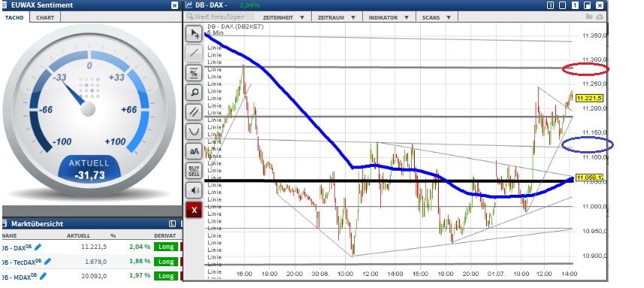
Task: Open the DB - MDAX row link
Action: coord(20,276)
